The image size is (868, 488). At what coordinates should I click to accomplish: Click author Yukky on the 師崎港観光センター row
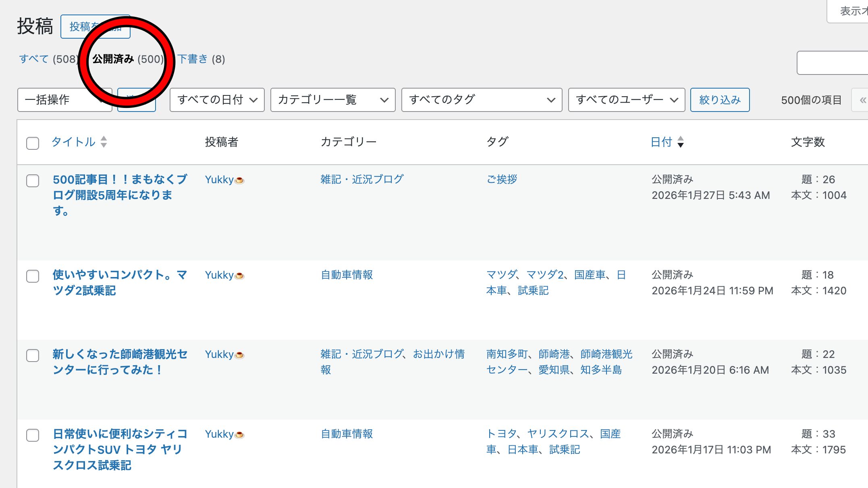[x=219, y=354]
